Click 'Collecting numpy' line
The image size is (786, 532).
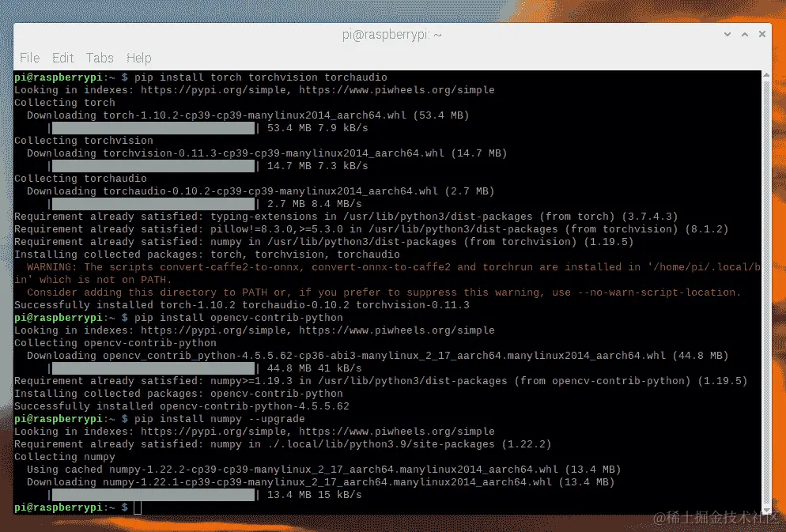pyautogui.click(x=65, y=457)
